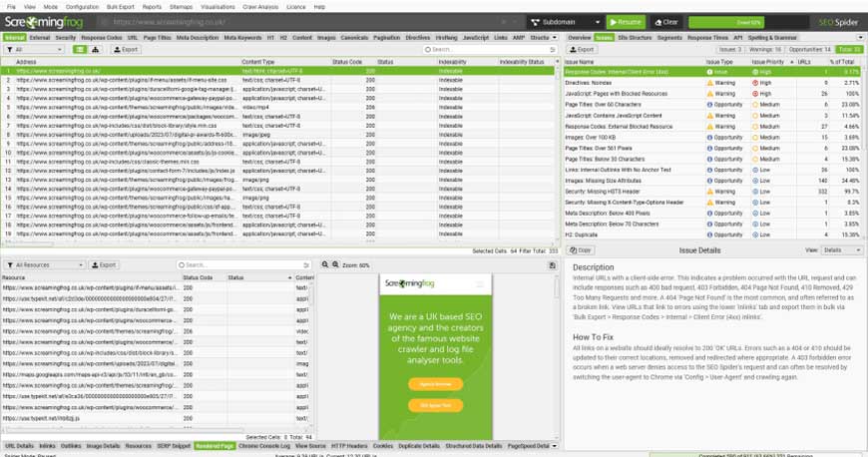The width and height of the screenshot is (868, 457).
Task: Open the crawl mode Subdomain dropdown
Action: [x=565, y=22]
